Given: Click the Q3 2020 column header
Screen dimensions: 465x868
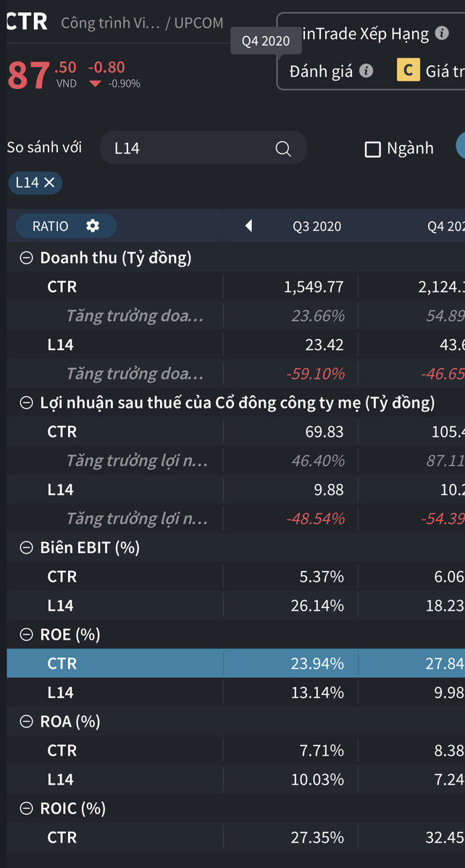Looking at the screenshot, I should 317,226.
